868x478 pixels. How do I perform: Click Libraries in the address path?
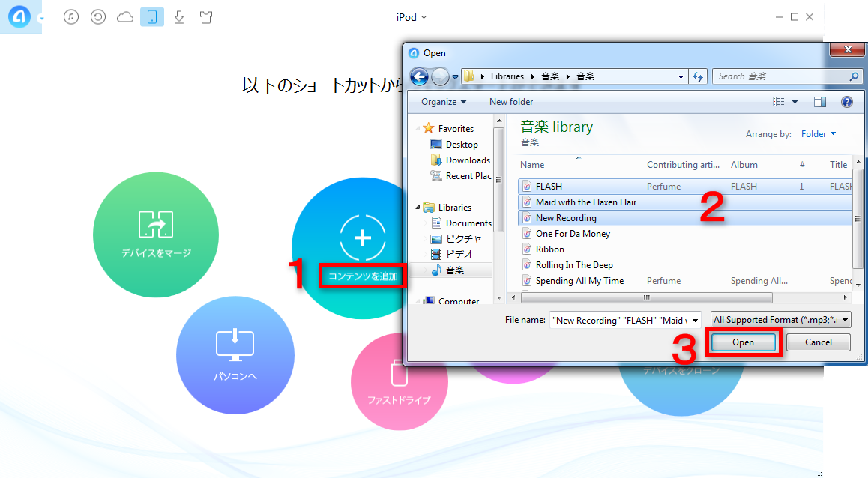(507, 76)
